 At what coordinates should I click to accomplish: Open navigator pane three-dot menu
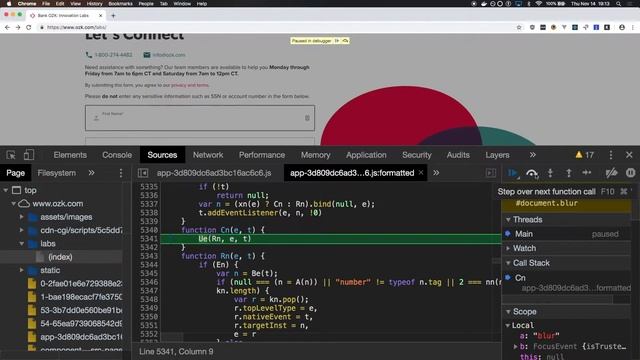coord(121,173)
